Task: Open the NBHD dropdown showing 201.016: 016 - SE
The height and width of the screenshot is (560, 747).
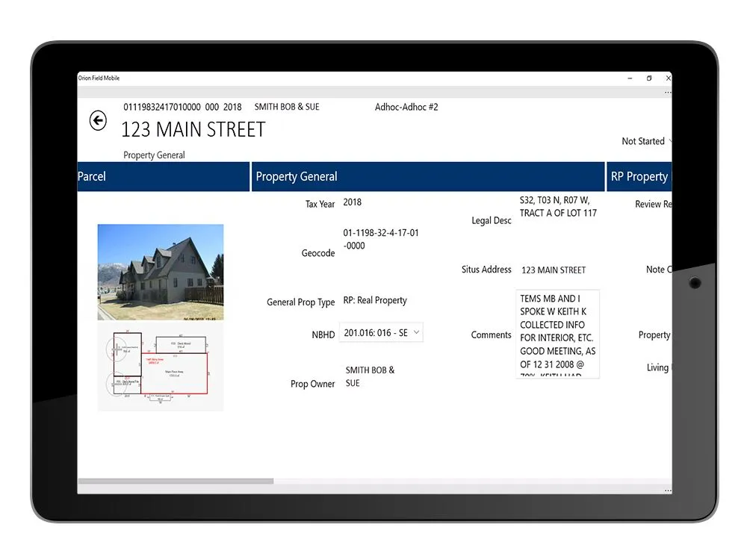Action: point(381,332)
